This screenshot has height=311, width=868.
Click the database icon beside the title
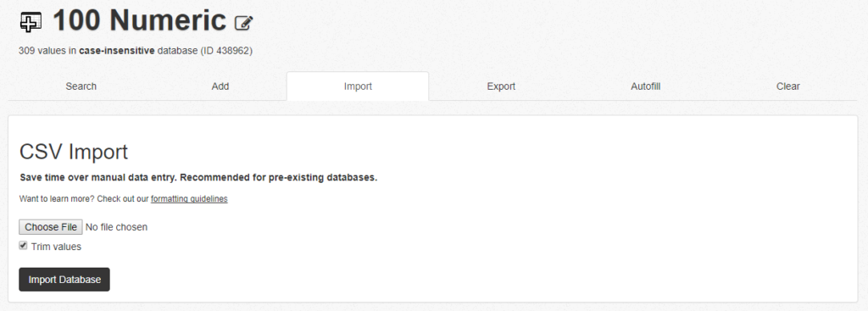point(31,22)
